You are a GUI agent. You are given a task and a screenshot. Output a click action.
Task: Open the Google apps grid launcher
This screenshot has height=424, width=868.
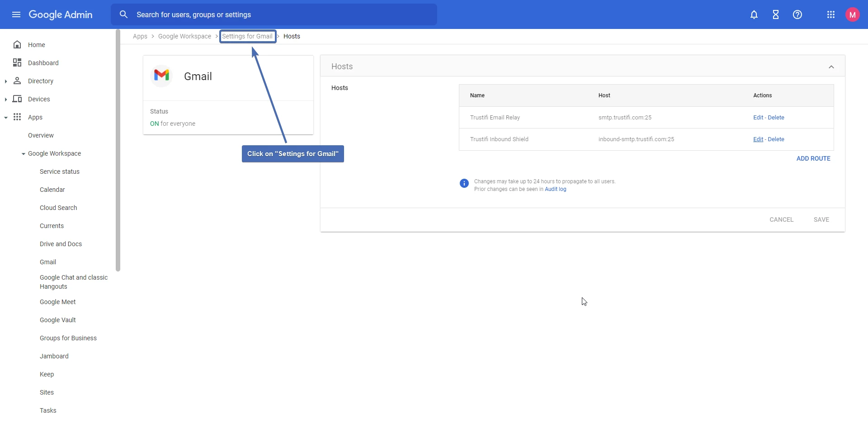click(x=831, y=14)
